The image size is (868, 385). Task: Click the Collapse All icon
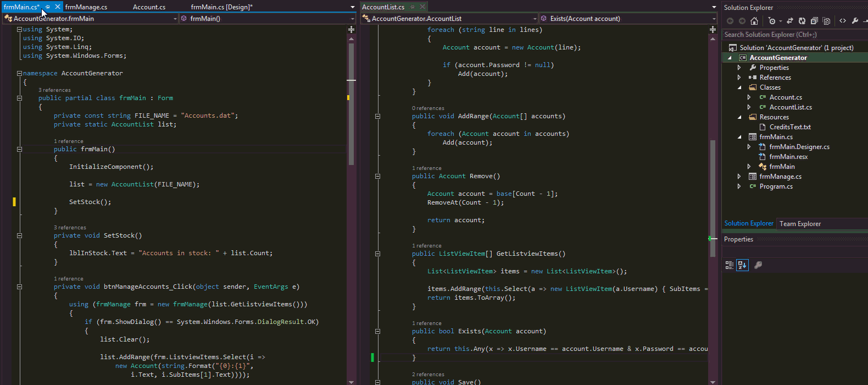click(x=814, y=21)
